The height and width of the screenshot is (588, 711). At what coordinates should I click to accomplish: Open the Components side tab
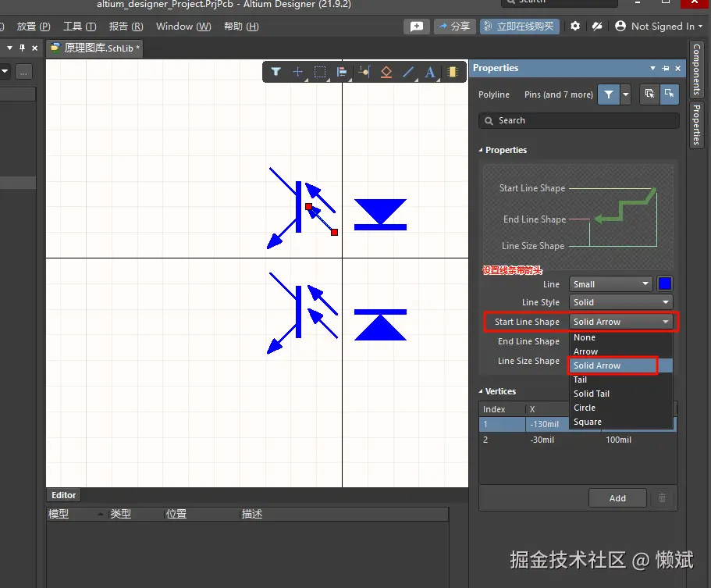[x=696, y=69]
